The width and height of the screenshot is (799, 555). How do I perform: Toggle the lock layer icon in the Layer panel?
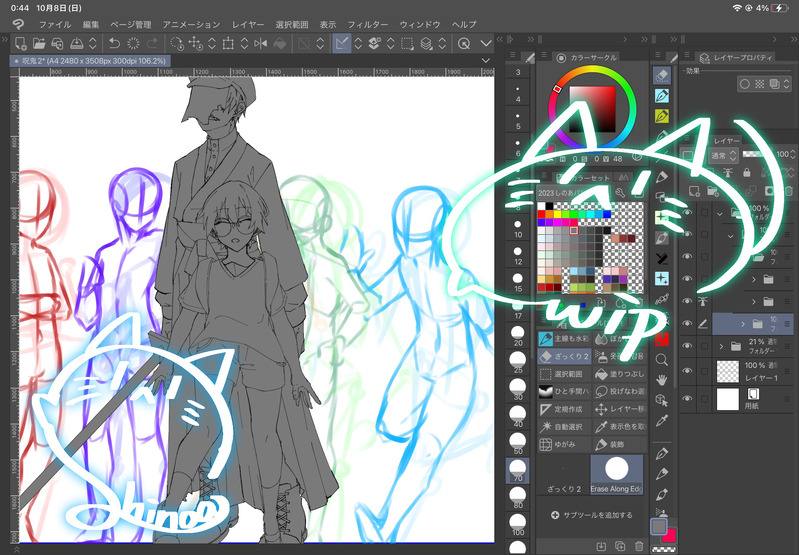coord(747,173)
